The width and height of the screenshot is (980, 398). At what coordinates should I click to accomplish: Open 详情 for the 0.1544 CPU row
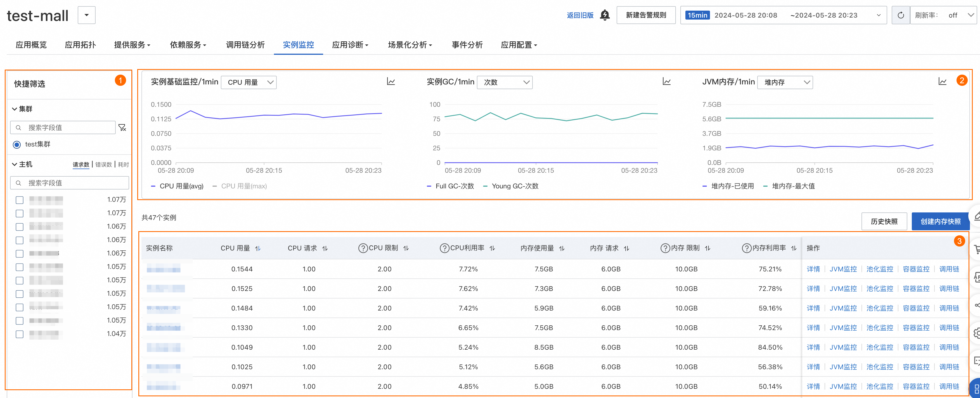[x=813, y=269]
